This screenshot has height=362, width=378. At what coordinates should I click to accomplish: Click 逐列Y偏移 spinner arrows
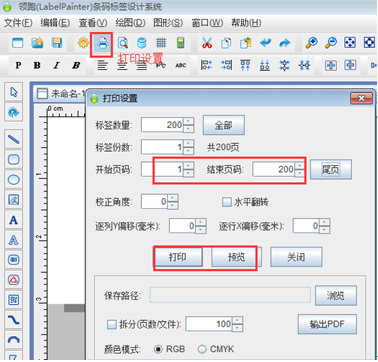201,226
